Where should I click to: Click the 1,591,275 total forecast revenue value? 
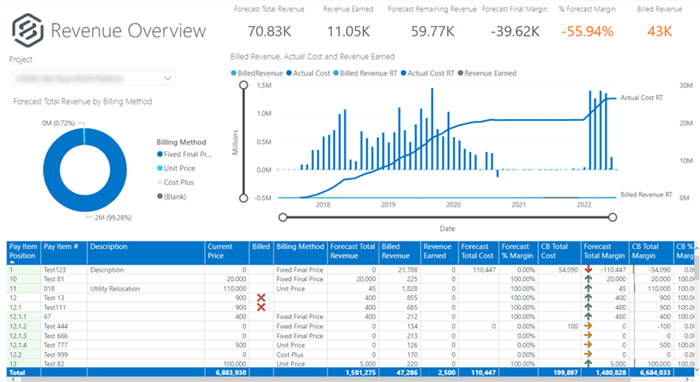point(360,372)
